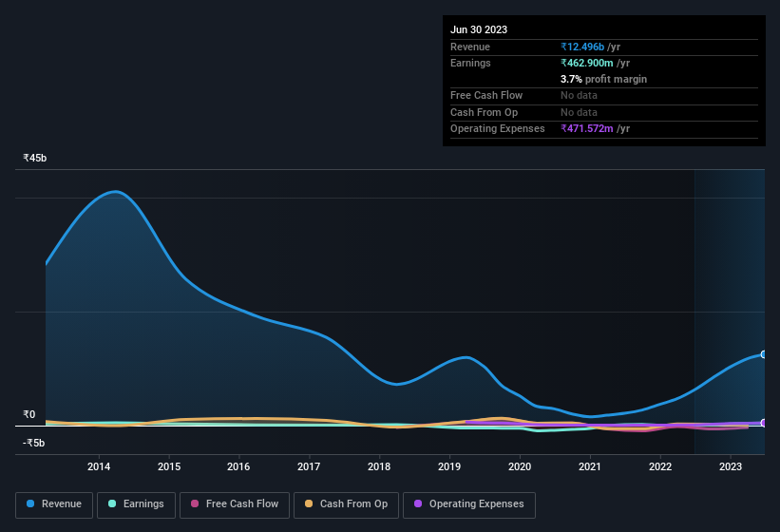Click the Cash From Op No data entry
This screenshot has height=532, width=780.
coord(579,112)
